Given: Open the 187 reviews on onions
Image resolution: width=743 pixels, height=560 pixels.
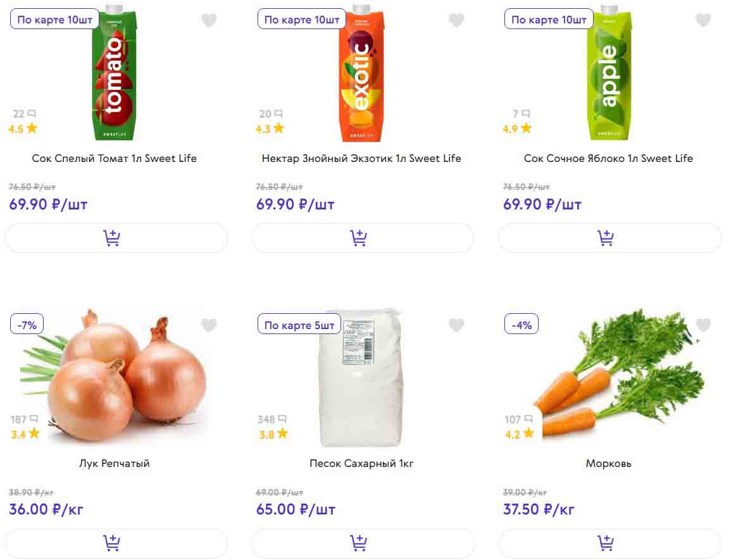Looking at the screenshot, I should coord(24,419).
